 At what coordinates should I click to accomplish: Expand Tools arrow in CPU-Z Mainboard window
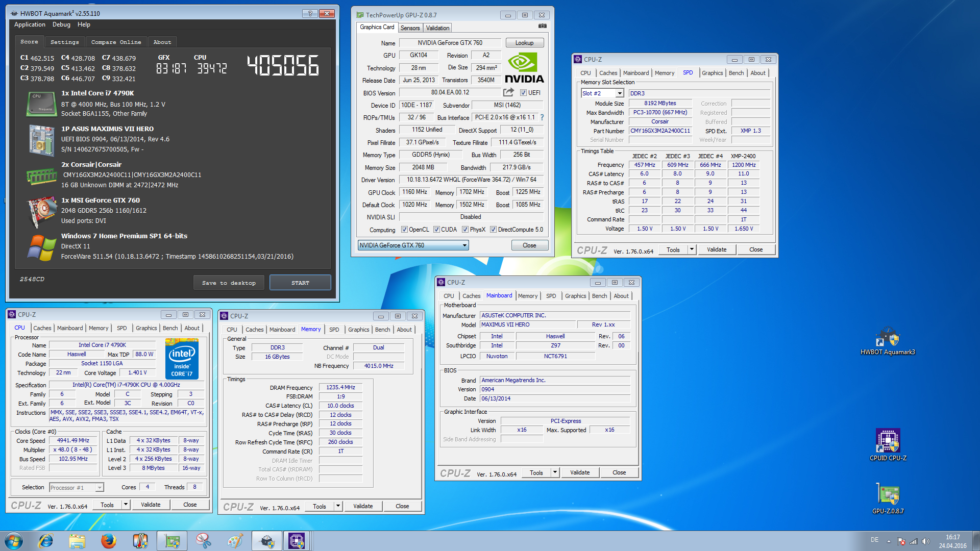(x=555, y=472)
